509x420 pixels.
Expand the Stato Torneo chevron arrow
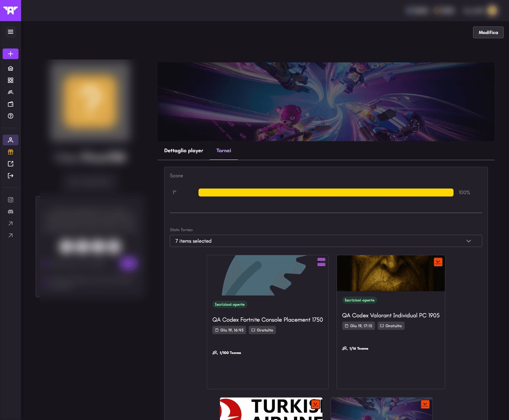pyautogui.click(x=469, y=241)
